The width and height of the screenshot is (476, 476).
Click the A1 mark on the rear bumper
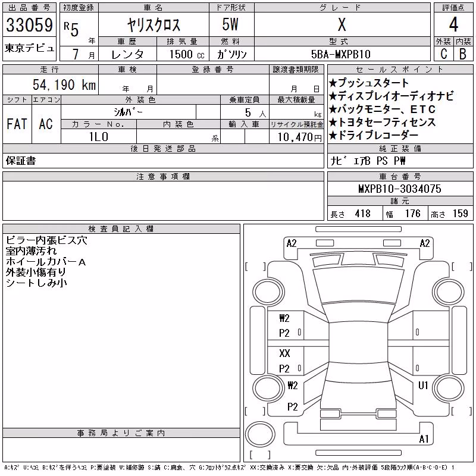(x=424, y=439)
